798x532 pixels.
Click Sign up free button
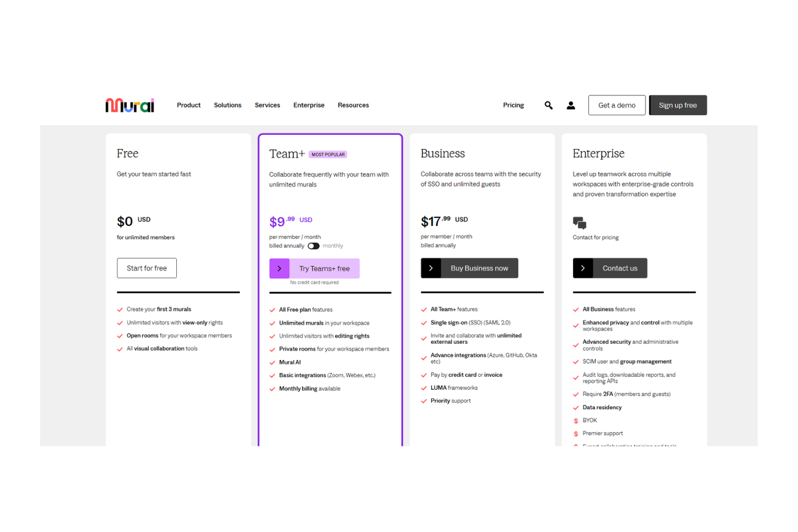coord(678,105)
